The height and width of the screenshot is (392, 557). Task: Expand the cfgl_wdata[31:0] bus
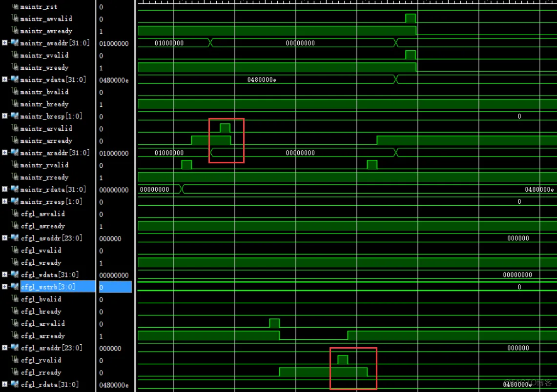tap(4, 274)
